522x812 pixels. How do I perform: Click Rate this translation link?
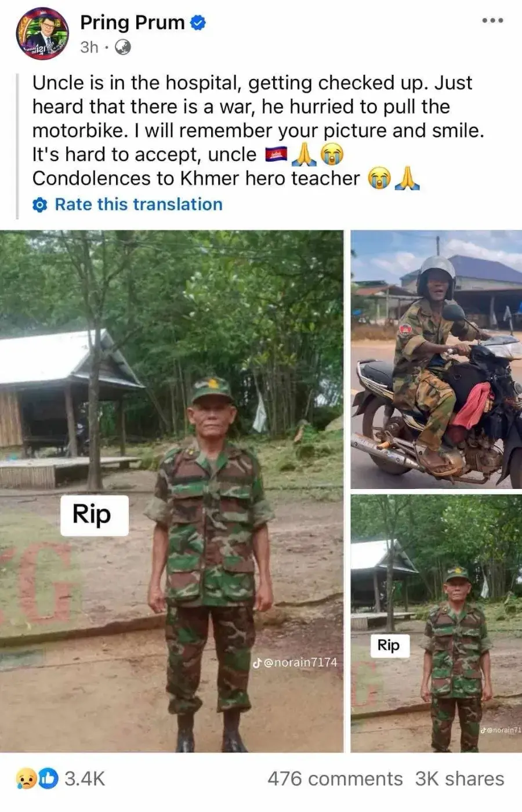click(139, 205)
